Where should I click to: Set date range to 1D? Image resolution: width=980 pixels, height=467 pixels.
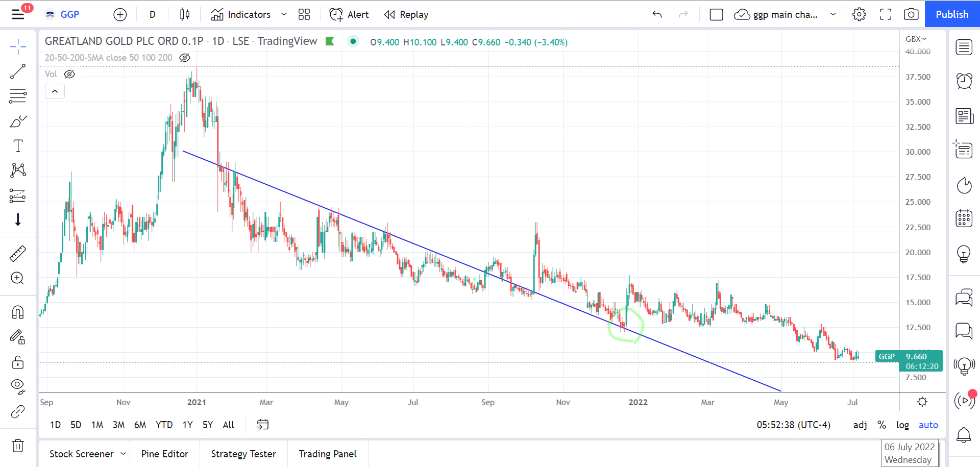coord(56,425)
